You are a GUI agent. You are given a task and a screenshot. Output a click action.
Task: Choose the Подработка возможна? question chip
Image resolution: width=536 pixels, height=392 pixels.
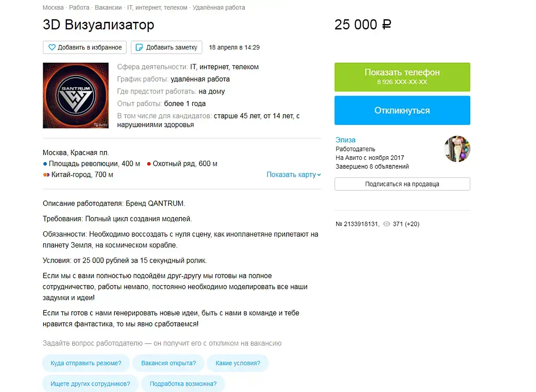(x=183, y=384)
